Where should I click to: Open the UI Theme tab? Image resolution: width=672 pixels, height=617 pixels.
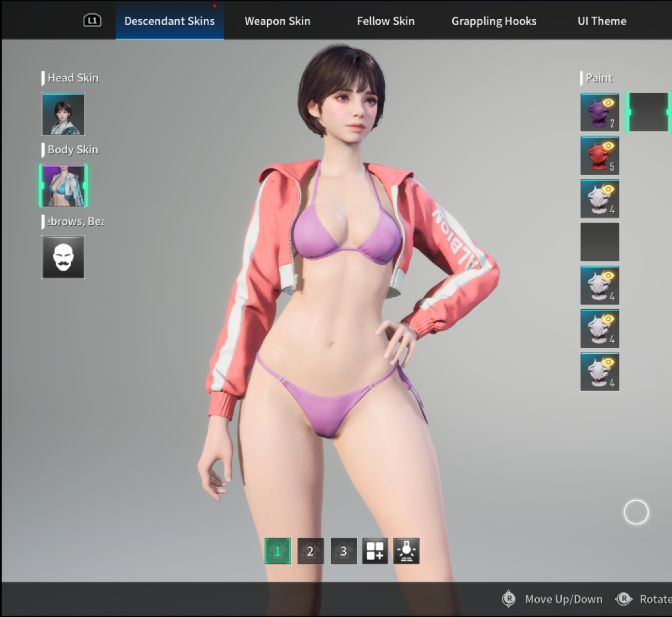pyautogui.click(x=602, y=21)
